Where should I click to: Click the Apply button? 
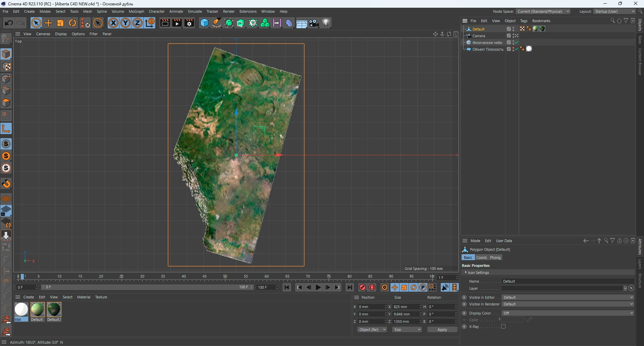442,330
